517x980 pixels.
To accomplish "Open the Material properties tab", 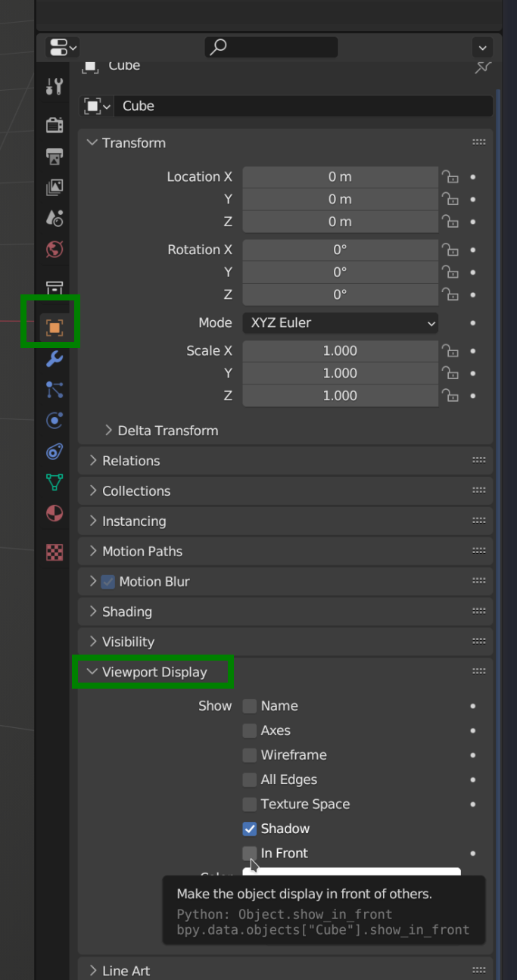I will coord(54,514).
